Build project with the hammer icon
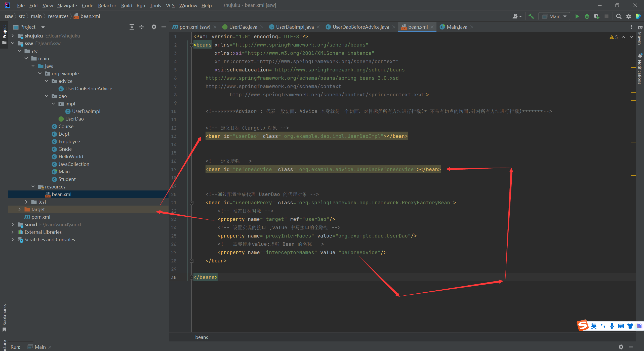 point(531,16)
